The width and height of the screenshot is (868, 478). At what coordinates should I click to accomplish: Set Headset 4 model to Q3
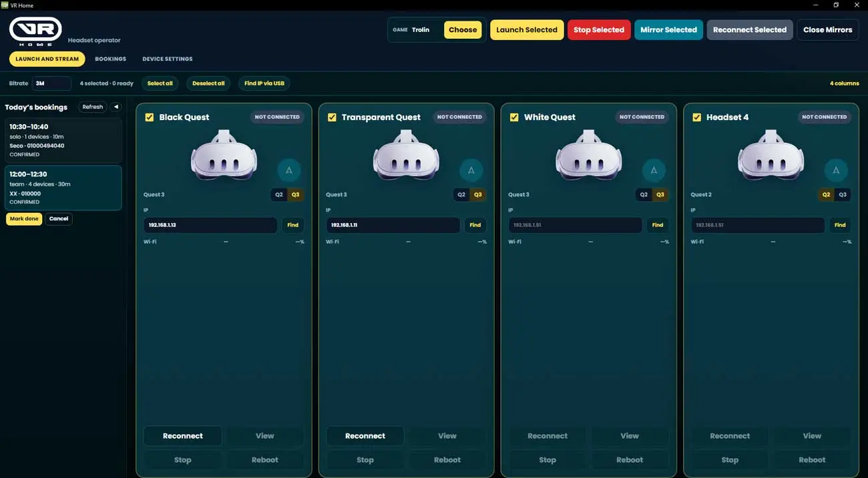[x=843, y=195]
